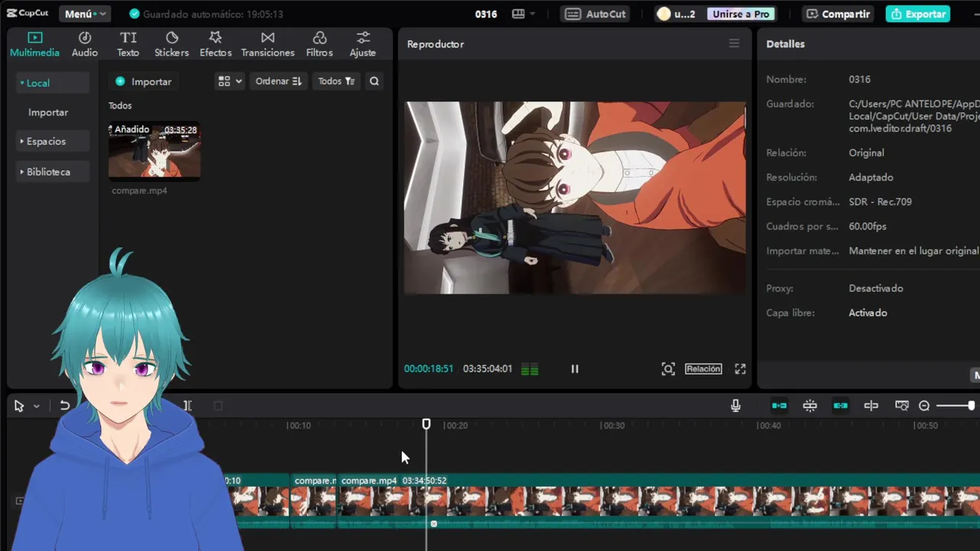Click the Capa libre Activado value
The height and width of the screenshot is (551, 980).
[x=868, y=313]
